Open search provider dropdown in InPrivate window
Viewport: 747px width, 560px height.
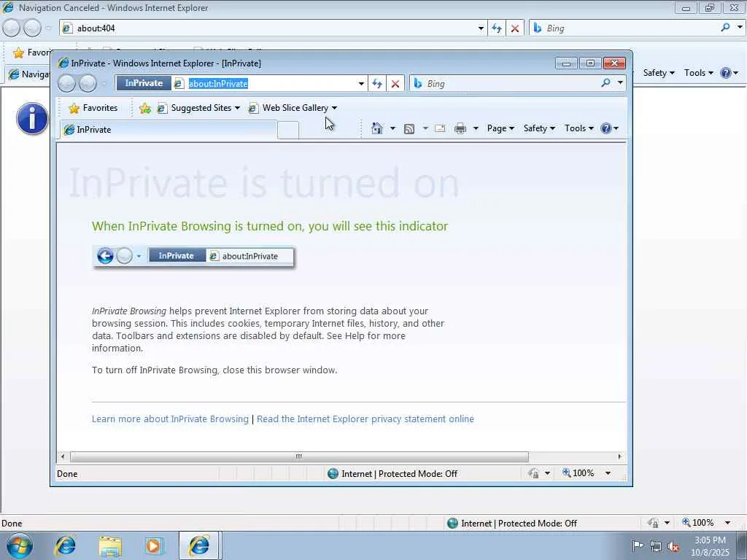(x=620, y=83)
